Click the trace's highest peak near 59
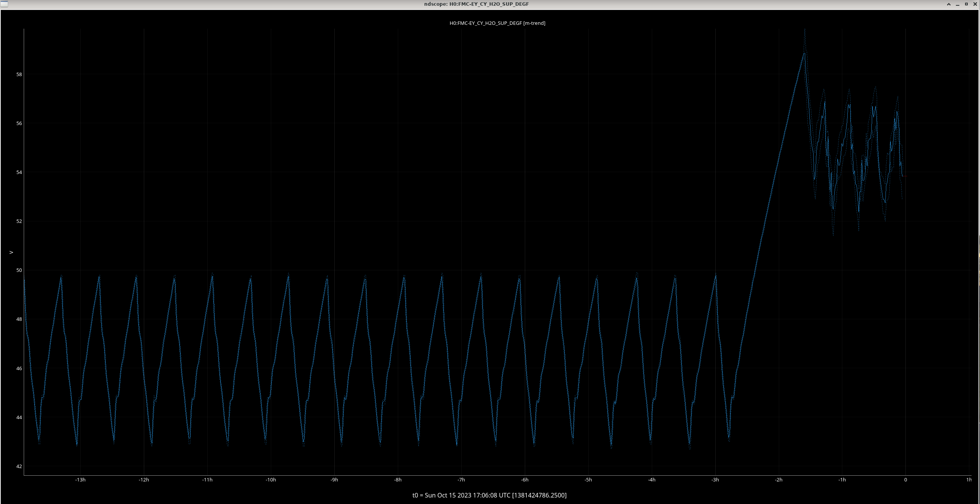The height and width of the screenshot is (504, 980). pos(805,53)
